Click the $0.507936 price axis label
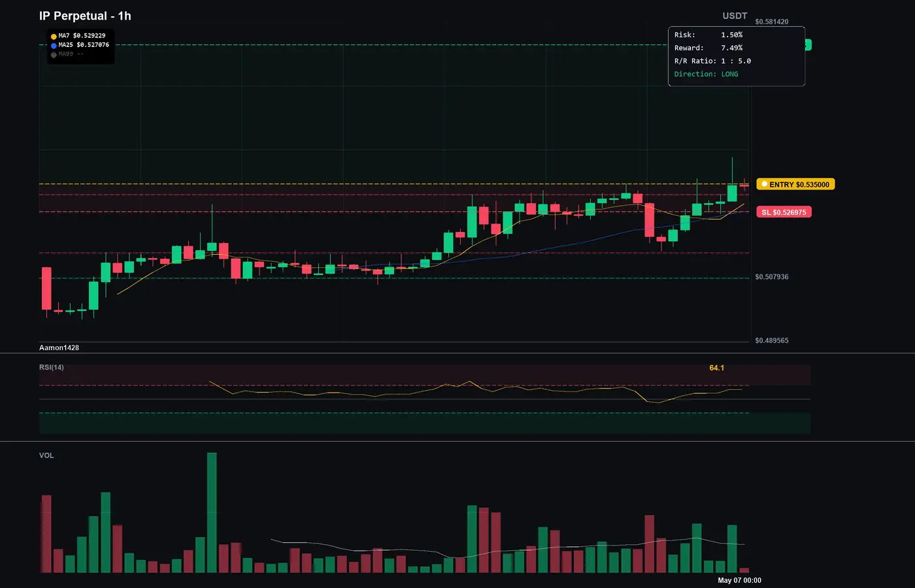 click(771, 277)
